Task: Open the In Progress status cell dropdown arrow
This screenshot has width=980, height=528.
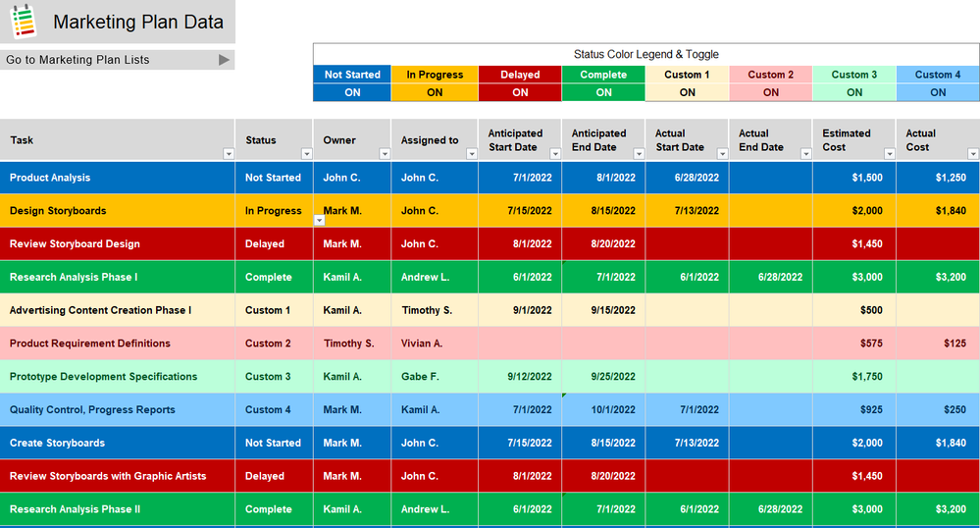Action: [320, 220]
